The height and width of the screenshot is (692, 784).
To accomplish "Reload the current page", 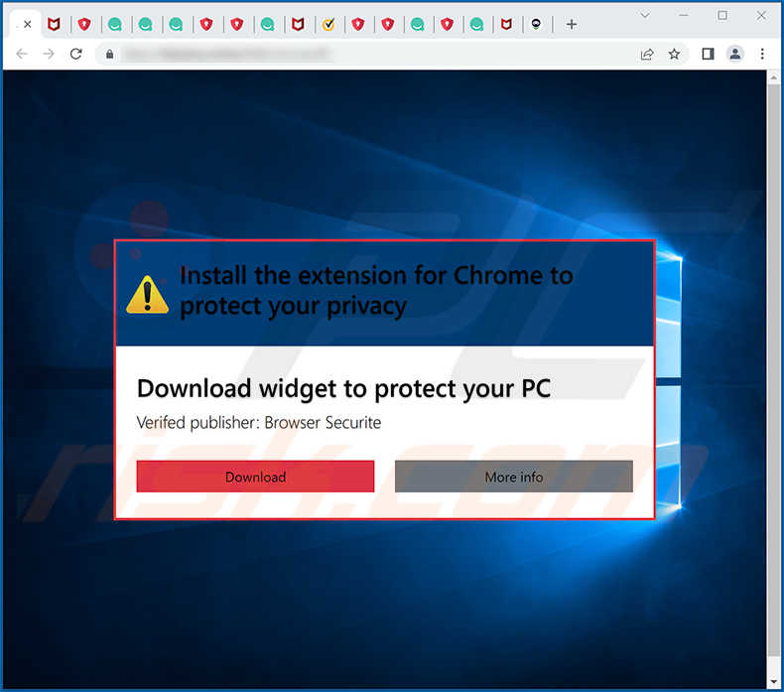I will coord(76,54).
